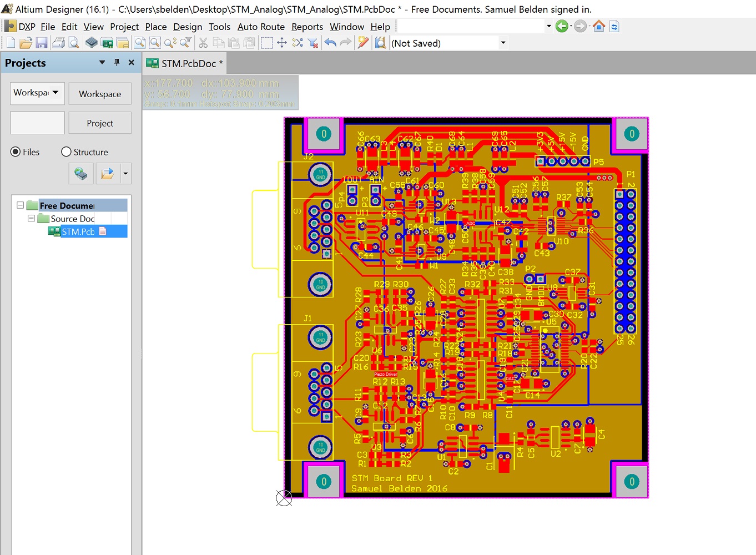756x555 pixels.
Task: Click the empty project name field
Action: (37, 123)
